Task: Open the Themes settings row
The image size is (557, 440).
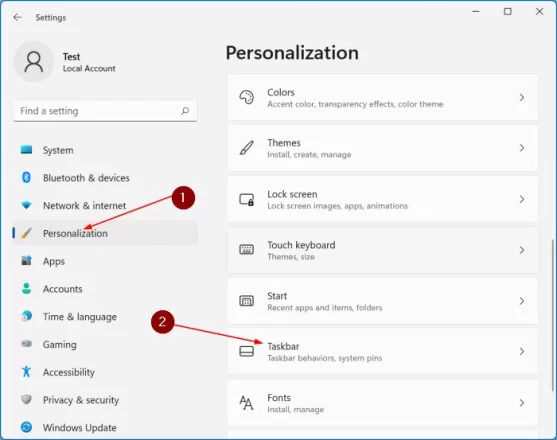Action: coord(382,148)
